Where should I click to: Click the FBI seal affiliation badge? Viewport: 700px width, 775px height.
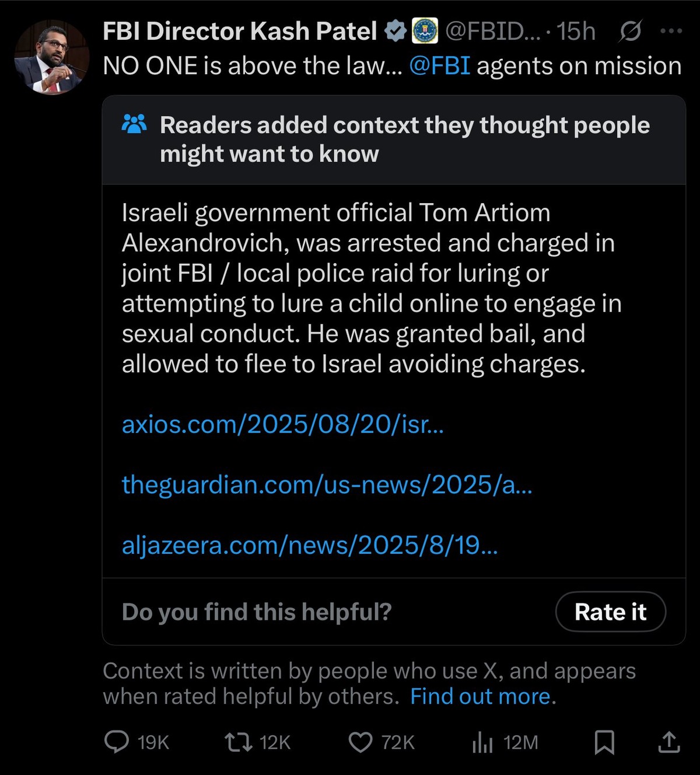tap(425, 32)
